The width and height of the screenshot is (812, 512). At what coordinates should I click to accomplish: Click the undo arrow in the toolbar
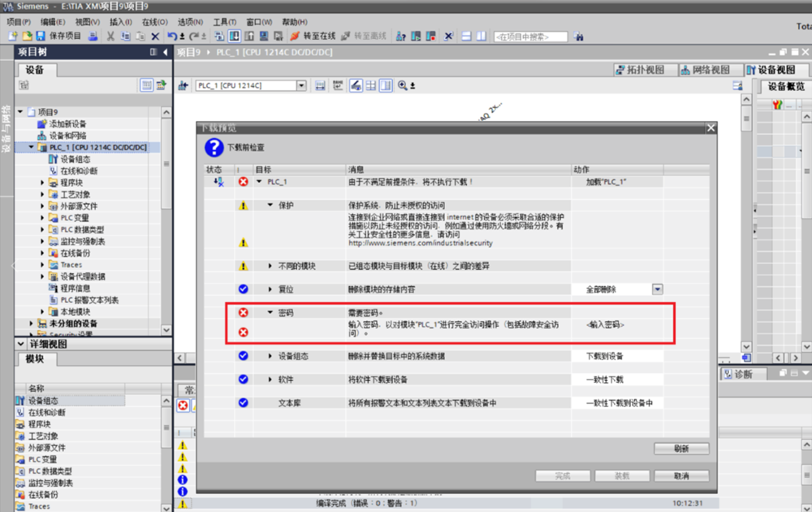click(x=171, y=37)
